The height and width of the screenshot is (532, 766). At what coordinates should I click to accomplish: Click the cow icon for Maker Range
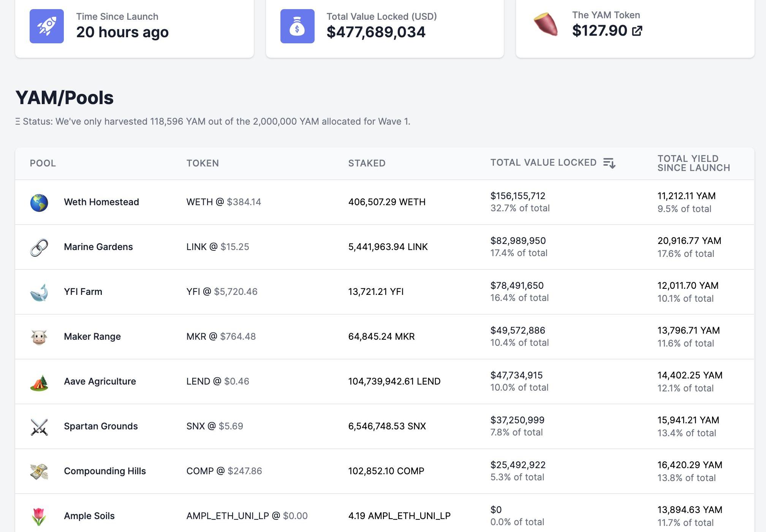(39, 337)
